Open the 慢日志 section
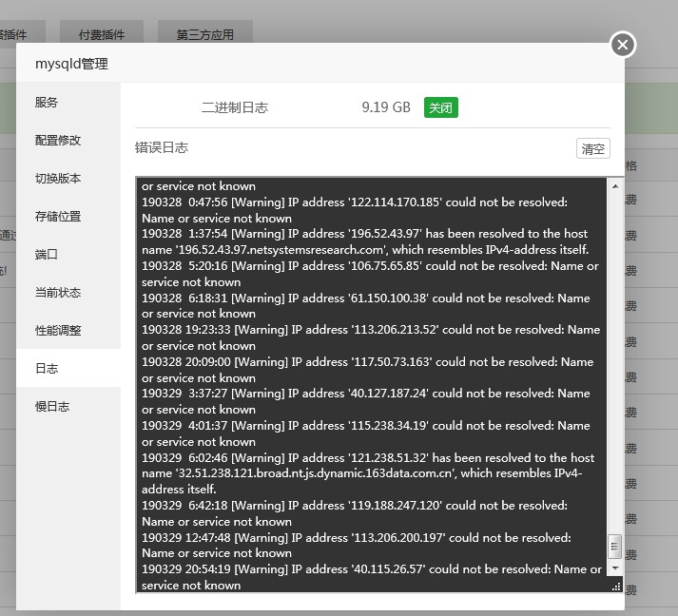Viewport: 678px width, 616px height. 52,407
